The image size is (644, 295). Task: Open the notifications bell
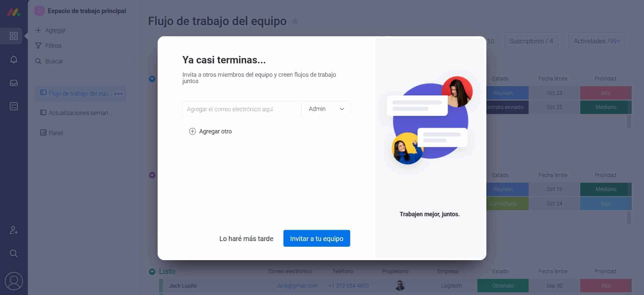14,60
